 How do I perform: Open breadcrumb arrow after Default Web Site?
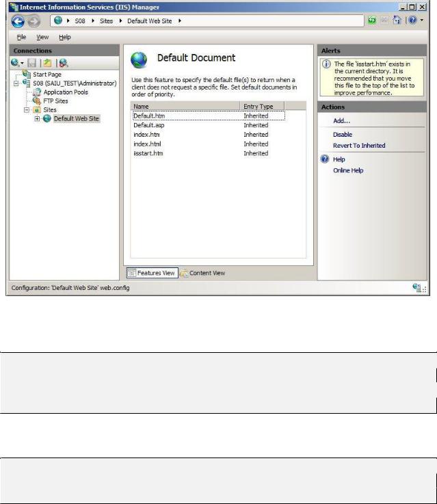180,21
